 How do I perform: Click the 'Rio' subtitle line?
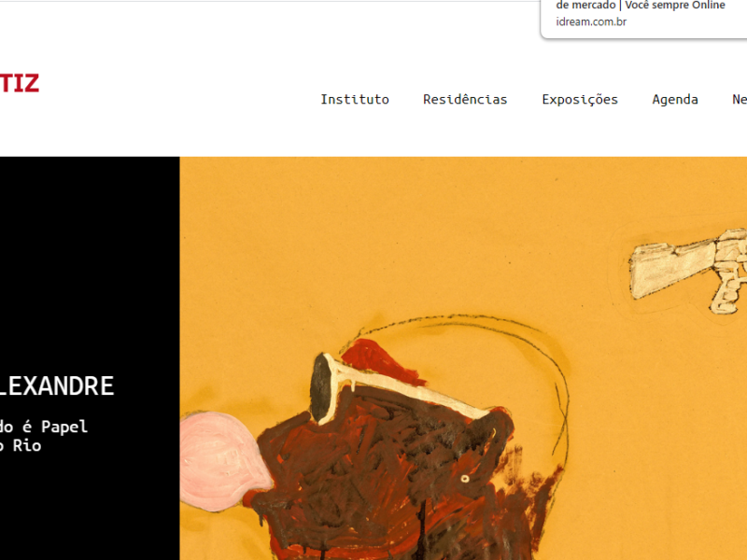pos(27,446)
